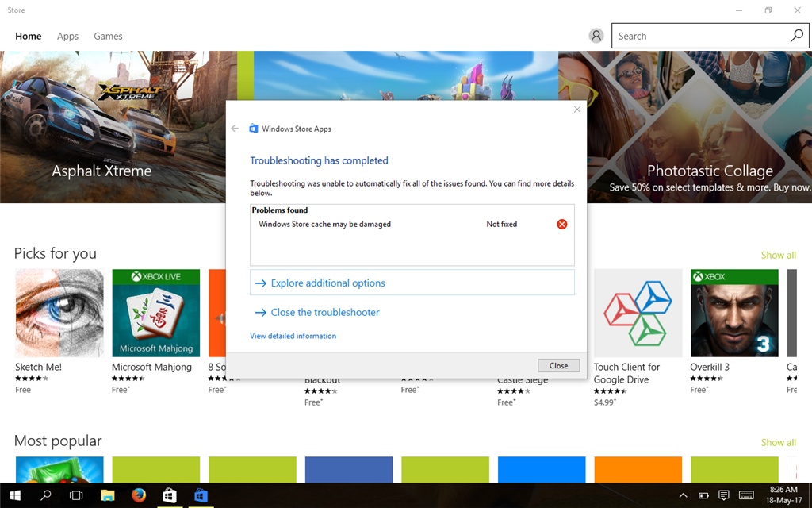Switch to the white Store taskbar icon
This screenshot has width=812, height=508.
coord(170,495)
